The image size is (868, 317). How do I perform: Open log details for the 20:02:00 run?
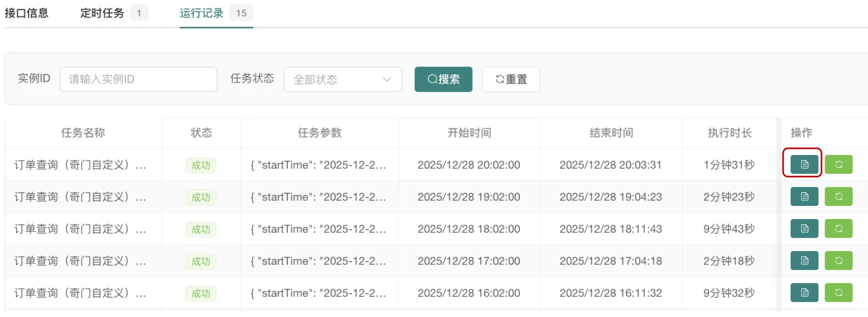coord(804,165)
